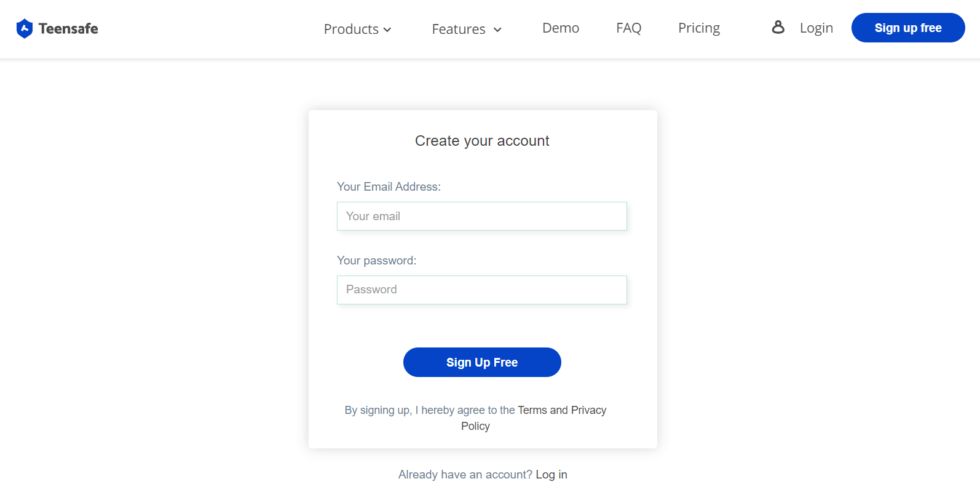
Task: Open the Features menu
Action: (458, 29)
